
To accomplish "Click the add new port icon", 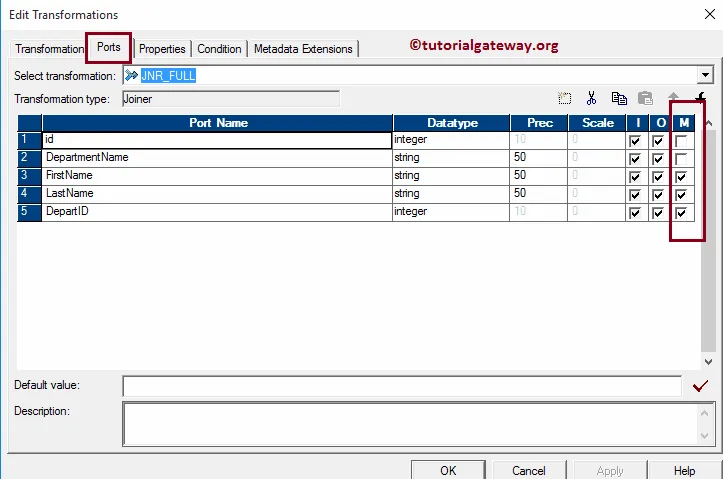I will [566, 98].
